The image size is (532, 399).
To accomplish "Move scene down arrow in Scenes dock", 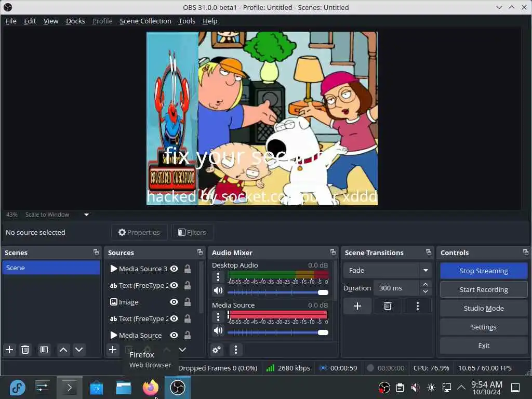I will (x=79, y=350).
